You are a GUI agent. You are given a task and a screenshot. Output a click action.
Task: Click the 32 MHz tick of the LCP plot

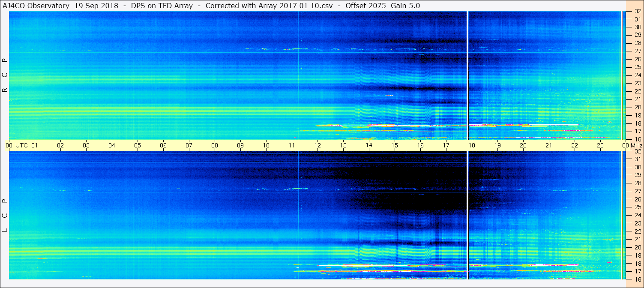coord(637,151)
